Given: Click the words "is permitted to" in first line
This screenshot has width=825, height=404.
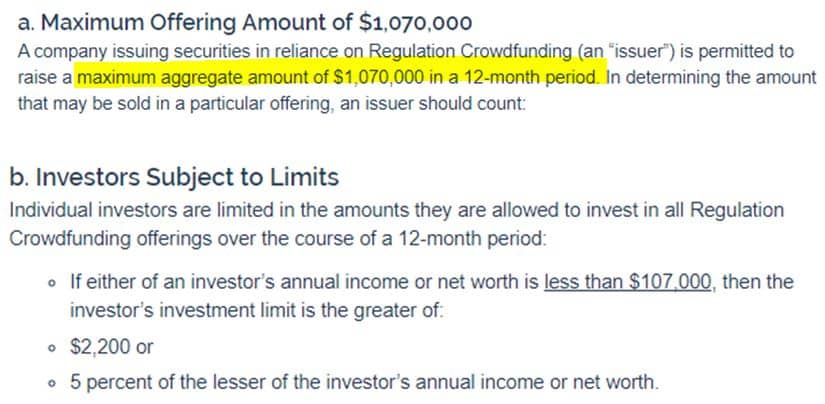Looking at the screenshot, I should click(740, 50).
